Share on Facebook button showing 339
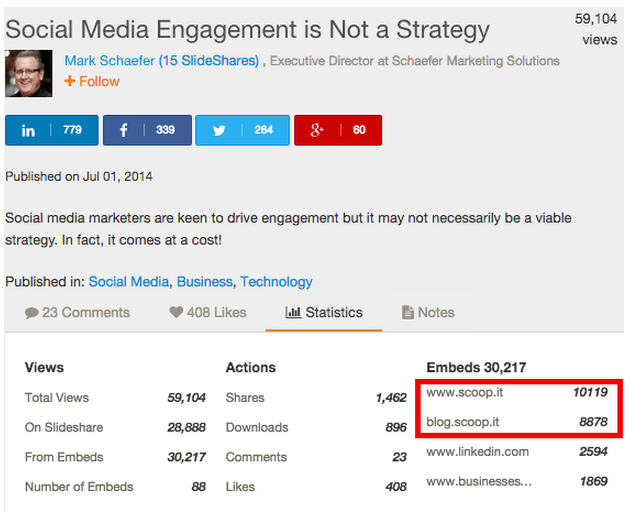The height and width of the screenshot is (520, 630). (147, 130)
